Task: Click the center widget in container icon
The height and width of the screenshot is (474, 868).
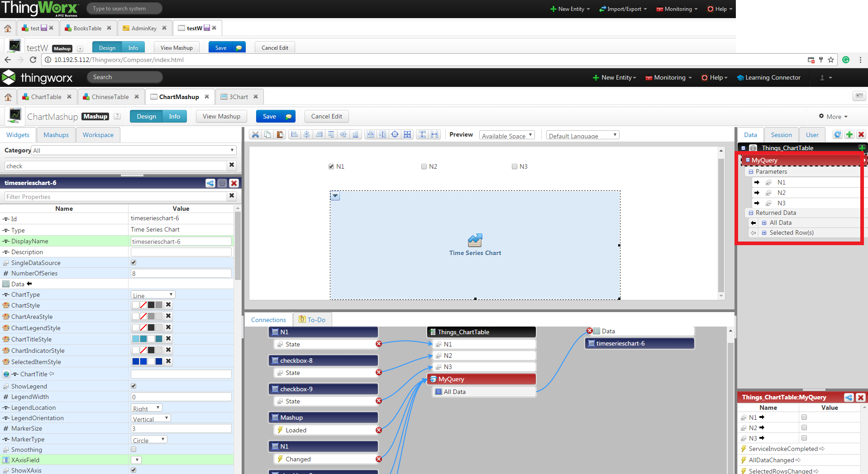Action: 395,134
